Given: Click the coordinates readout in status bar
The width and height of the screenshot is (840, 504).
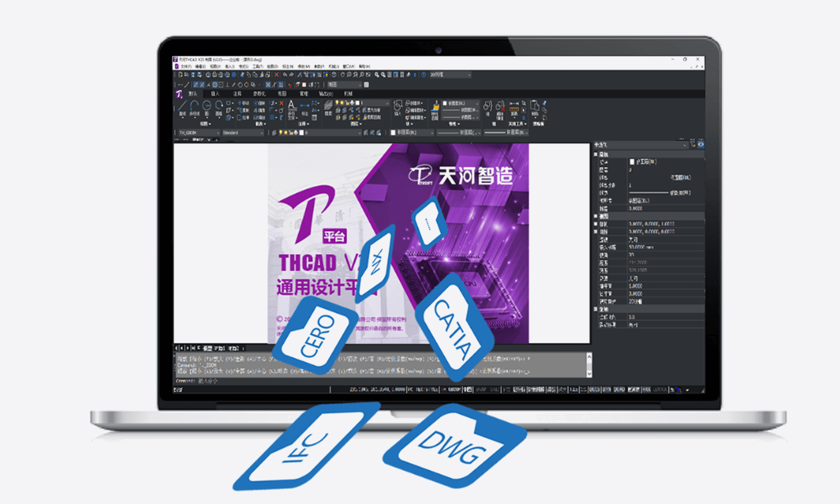Looking at the screenshot, I should coord(377,389).
